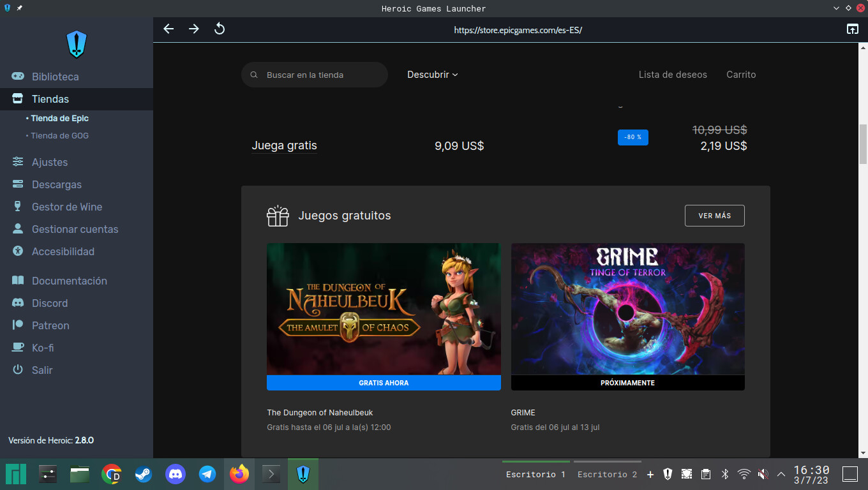Switch to Escritorio 1 virtual desktop
Image resolution: width=868 pixels, height=490 pixels.
(536, 475)
